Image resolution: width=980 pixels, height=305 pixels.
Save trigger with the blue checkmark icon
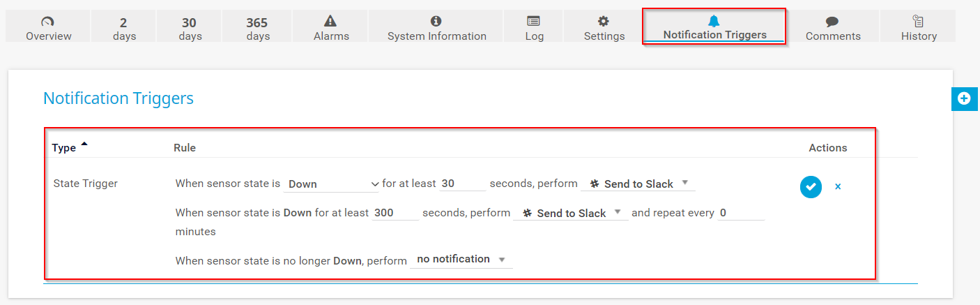pyautogui.click(x=811, y=186)
